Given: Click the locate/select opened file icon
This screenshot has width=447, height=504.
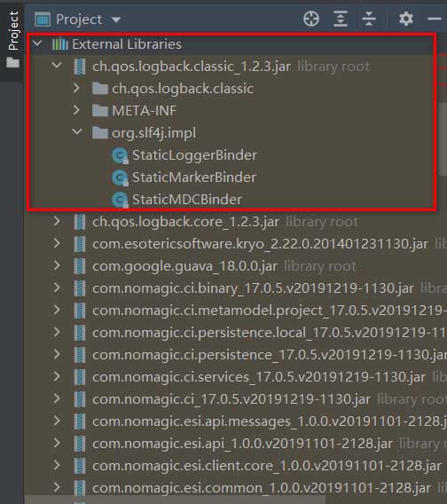Looking at the screenshot, I should click(x=311, y=19).
